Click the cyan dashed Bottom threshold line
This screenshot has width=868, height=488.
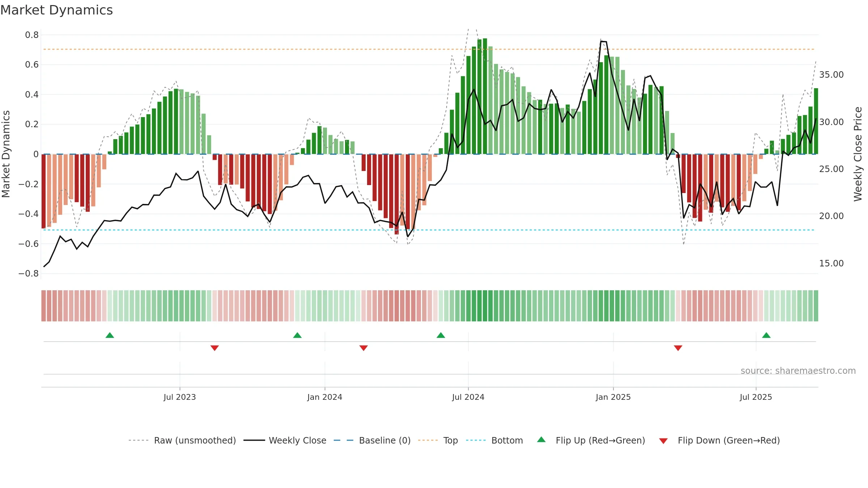pos(429,230)
